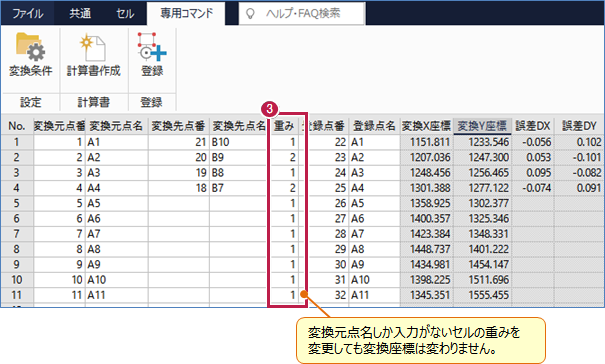This screenshot has width=605, height=364.
Task: Click the lightbulb icon in help search
Action: tap(251, 14)
